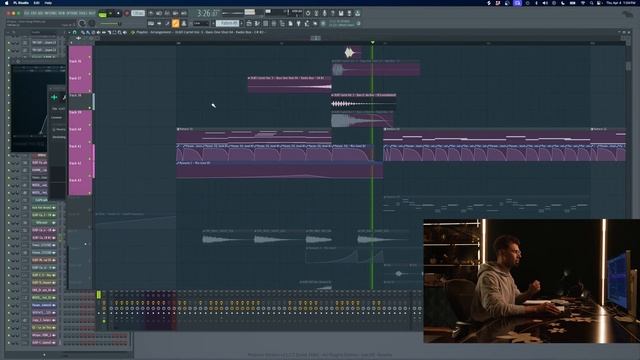
Task: Click the macOS Wi-Fi status icon
Action: [x=582, y=2]
